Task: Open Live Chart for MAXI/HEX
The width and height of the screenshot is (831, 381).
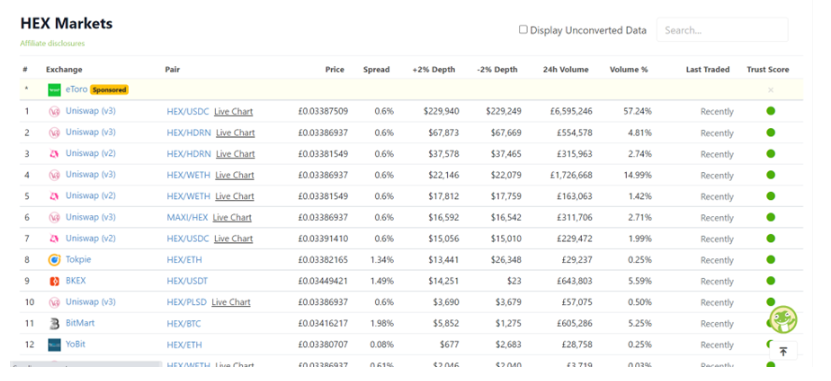Action: pyautogui.click(x=232, y=218)
